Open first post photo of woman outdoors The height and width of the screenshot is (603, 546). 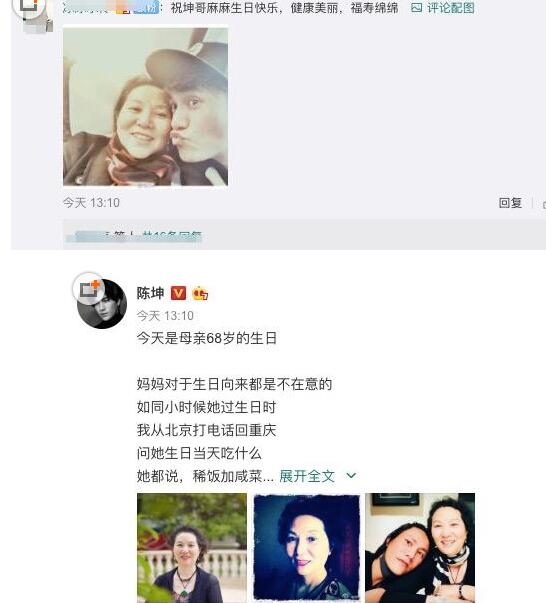(x=192, y=548)
